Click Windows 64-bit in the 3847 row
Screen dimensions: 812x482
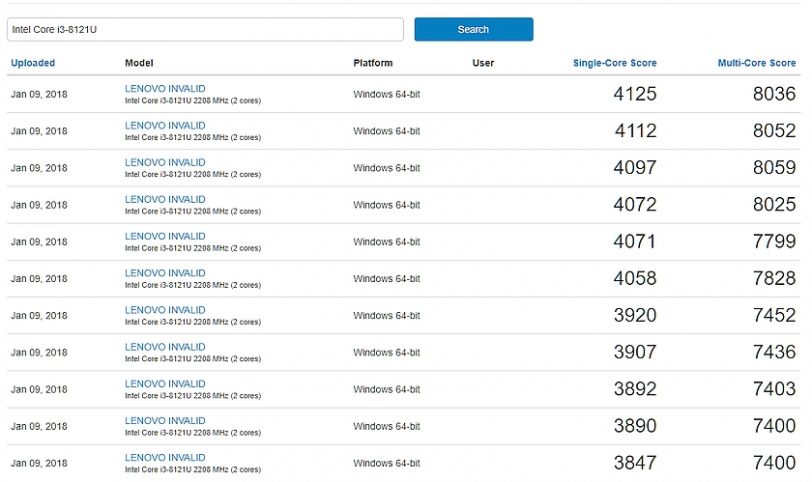coord(386,463)
